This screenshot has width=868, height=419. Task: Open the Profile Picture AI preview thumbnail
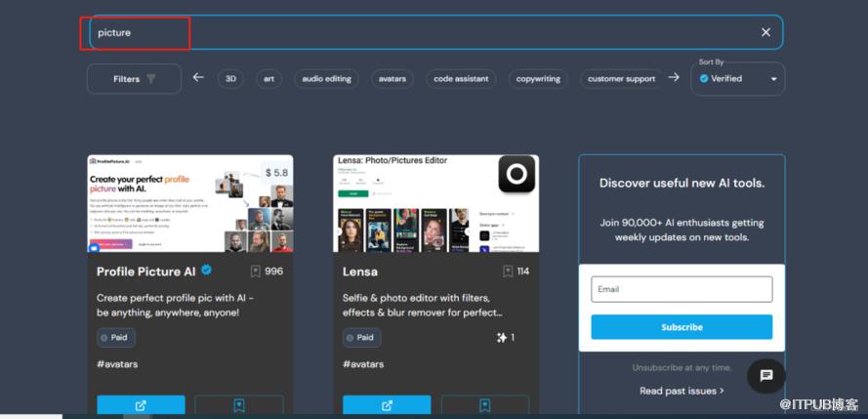190,204
